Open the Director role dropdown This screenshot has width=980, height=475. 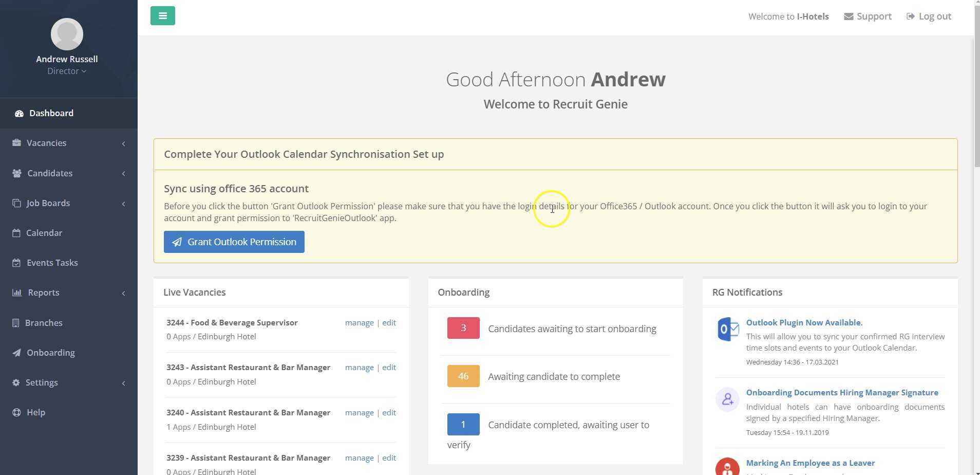tap(67, 71)
